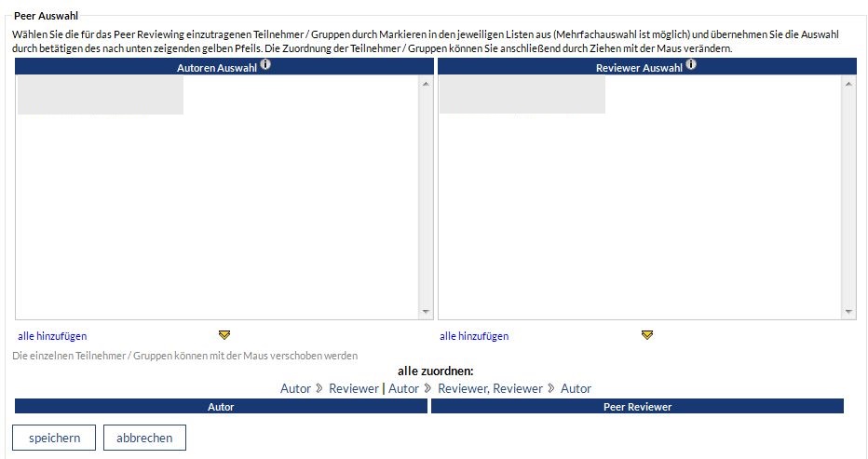Click the info icon beside Reviewer Auswahl
Screen dimensions: 868x459
tap(691, 65)
